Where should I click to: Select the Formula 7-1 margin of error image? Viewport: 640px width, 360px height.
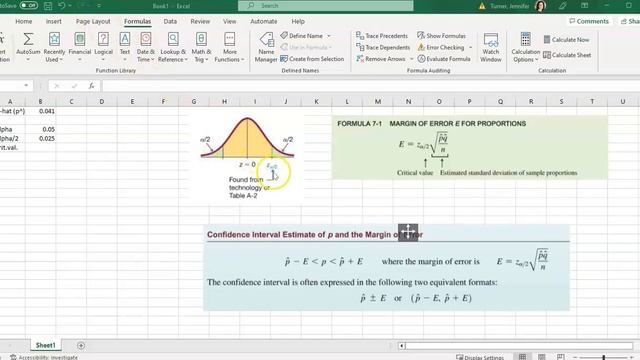(470, 147)
